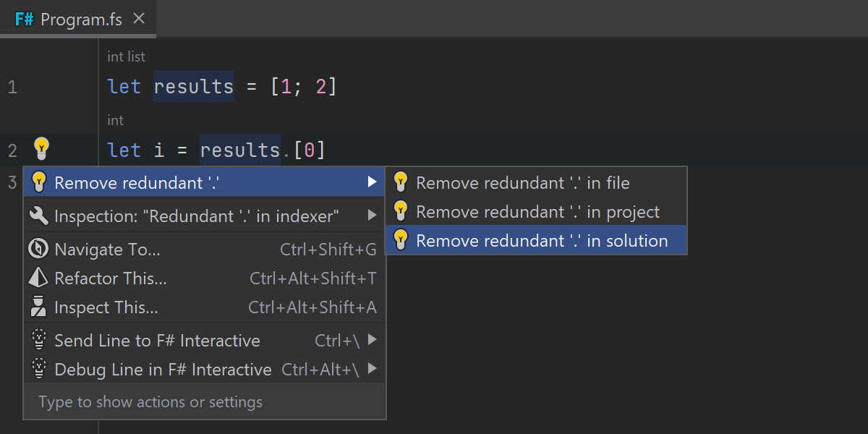Expand the Remove redundant '.' submenu arrow

(x=372, y=182)
